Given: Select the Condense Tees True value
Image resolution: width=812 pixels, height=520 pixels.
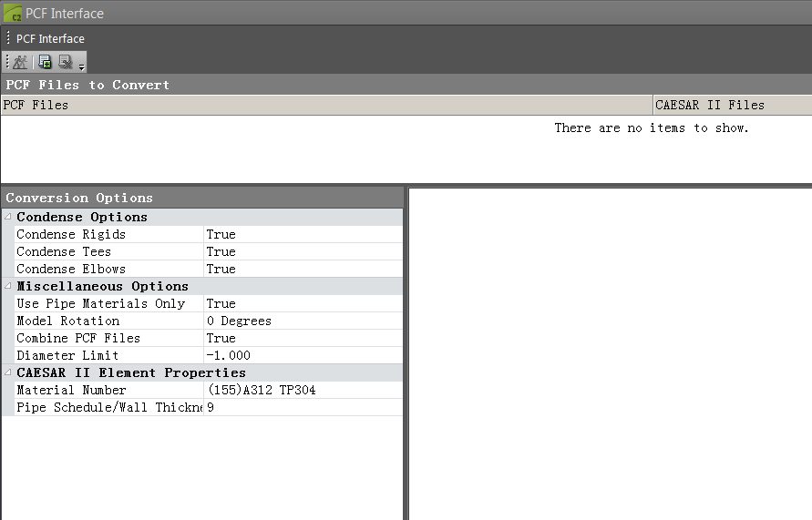Looking at the screenshot, I should tap(303, 251).
